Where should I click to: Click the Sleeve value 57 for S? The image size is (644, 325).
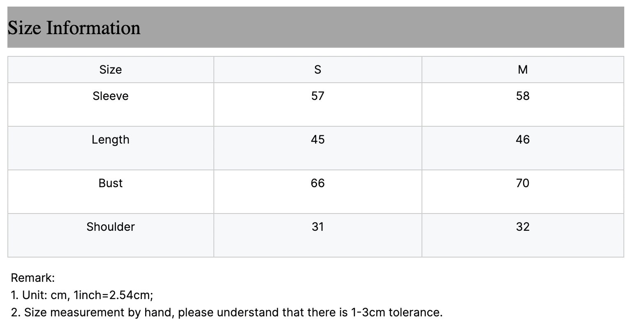[317, 96]
